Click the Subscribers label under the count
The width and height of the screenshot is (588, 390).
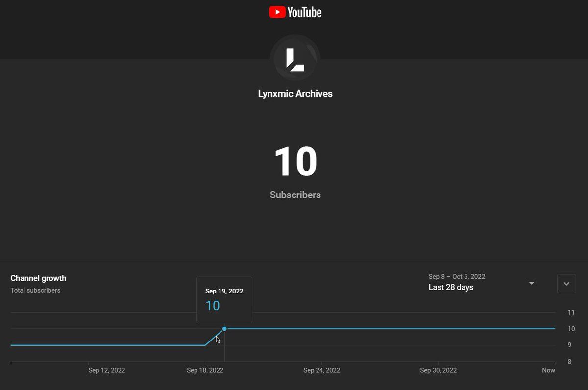tap(295, 195)
